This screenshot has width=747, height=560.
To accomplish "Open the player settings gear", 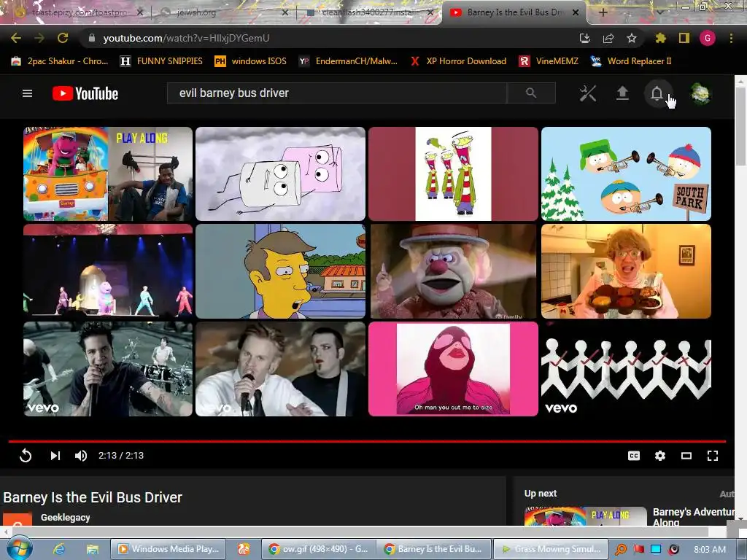I will [659, 456].
